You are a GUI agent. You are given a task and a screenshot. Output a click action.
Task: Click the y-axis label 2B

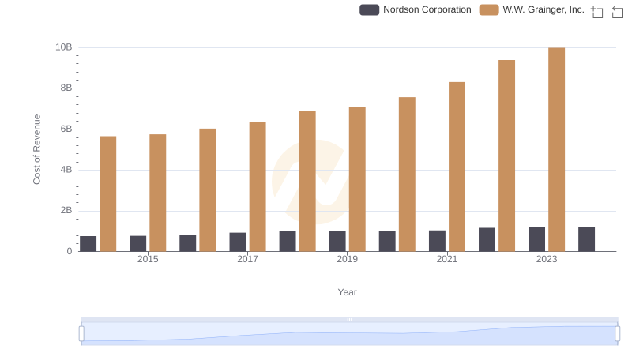click(66, 210)
